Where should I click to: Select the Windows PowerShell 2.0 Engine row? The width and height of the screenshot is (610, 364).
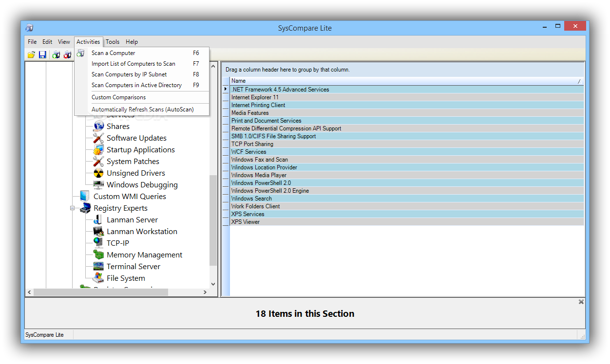[406, 191]
